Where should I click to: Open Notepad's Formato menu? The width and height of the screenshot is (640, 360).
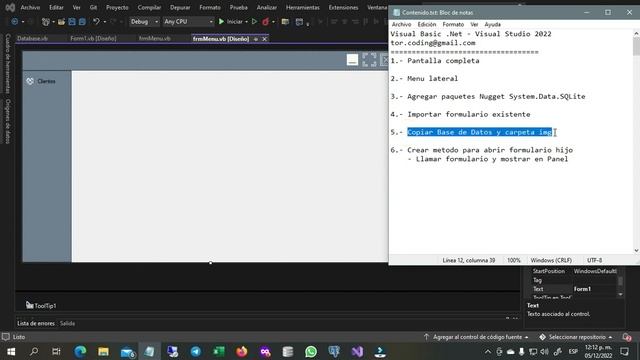[x=453, y=24]
